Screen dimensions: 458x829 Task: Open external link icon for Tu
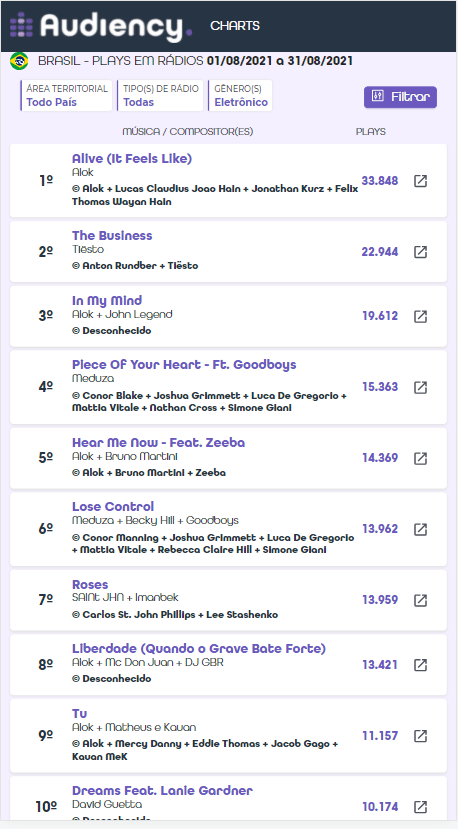click(x=420, y=735)
